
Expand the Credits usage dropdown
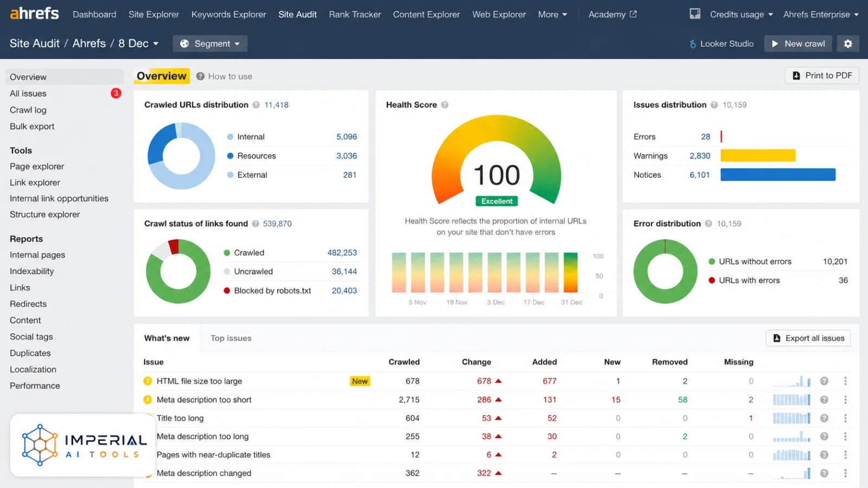(x=741, y=15)
